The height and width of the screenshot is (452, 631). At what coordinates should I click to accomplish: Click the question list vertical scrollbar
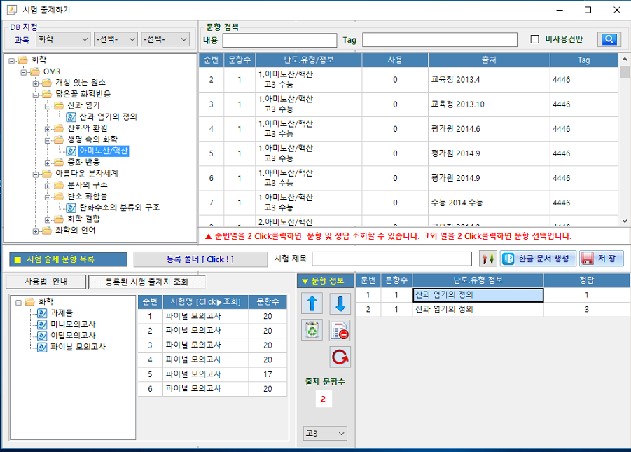(x=625, y=140)
